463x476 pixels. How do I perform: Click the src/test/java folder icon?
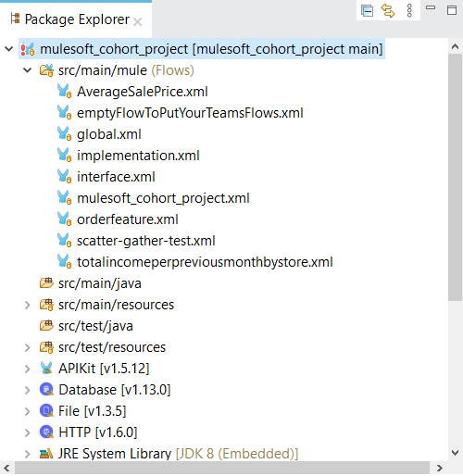pyautogui.click(x=46, y=326)
